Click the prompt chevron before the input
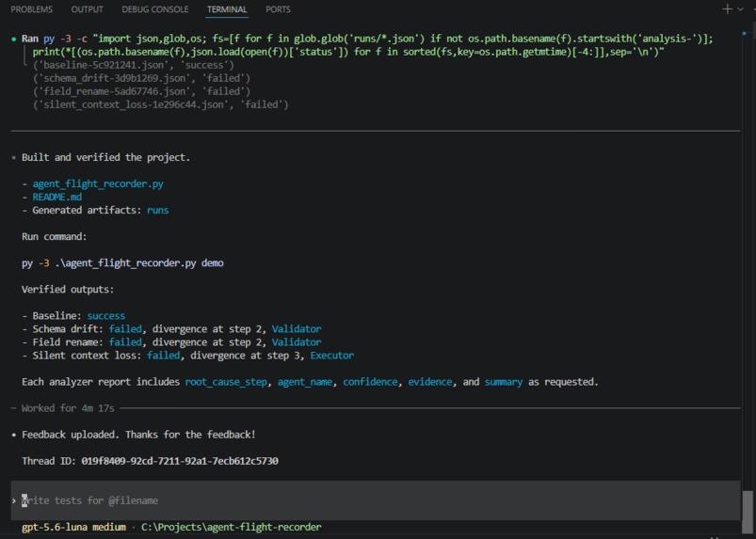756x539 pixels. pyautogui.click(x=14, y=501)
